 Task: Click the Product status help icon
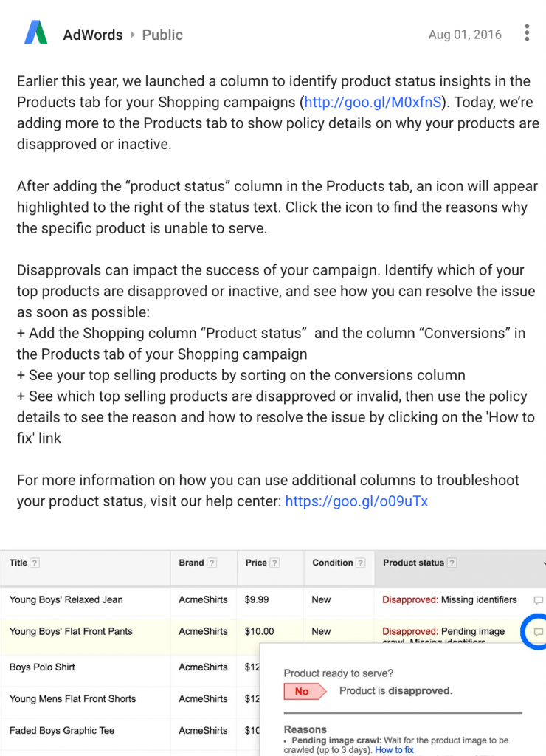coord(452,563)
